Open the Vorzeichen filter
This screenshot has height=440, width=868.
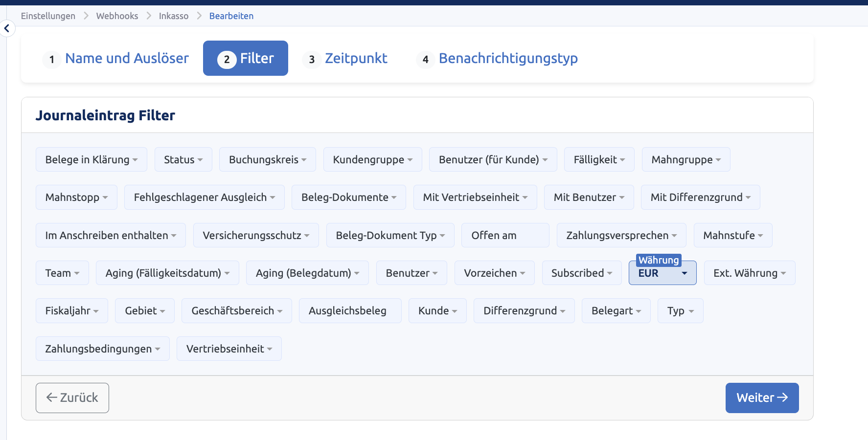495,273
